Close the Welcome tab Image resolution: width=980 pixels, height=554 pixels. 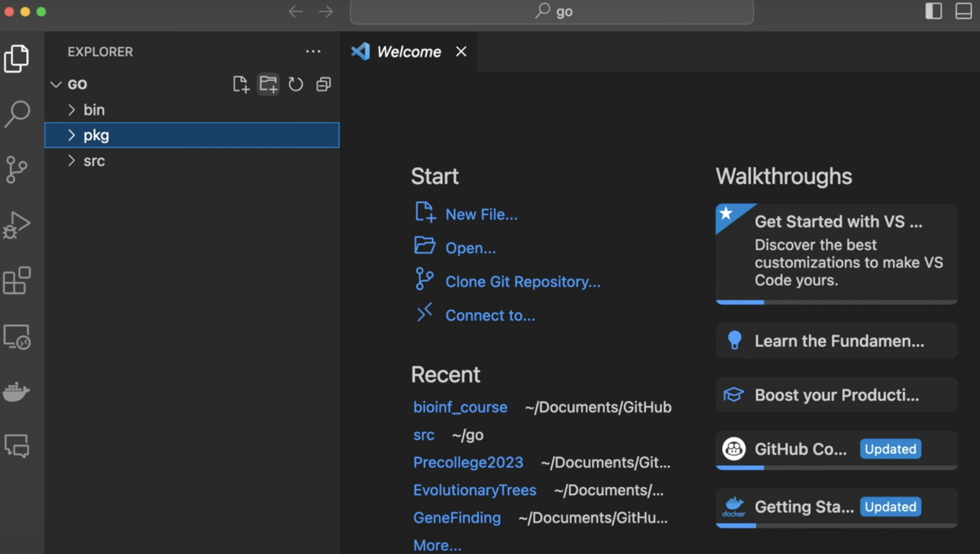[x=461, y=51]
